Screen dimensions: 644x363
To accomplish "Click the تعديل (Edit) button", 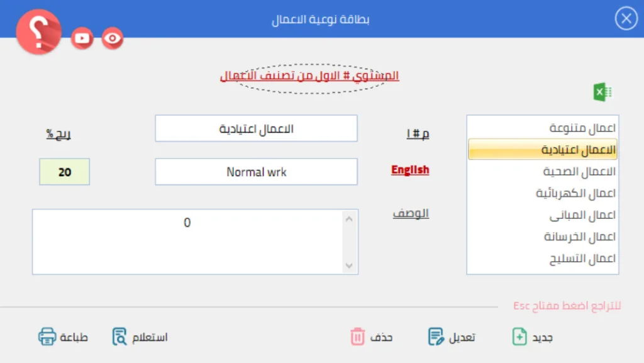I will pyautogui.click(x=452, y=337).
